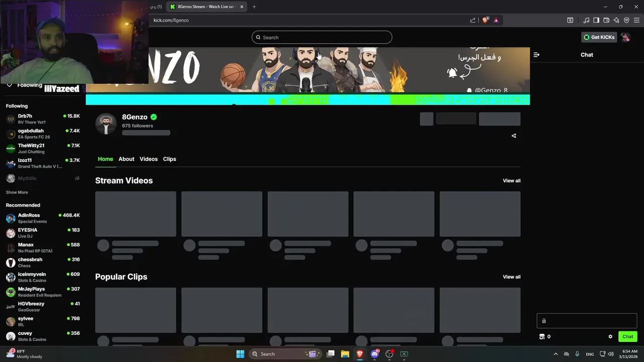This screenshot has height=362, width=644.
Task: Click the Brave Shields lion icon
Action: click(x=485, y=20)
